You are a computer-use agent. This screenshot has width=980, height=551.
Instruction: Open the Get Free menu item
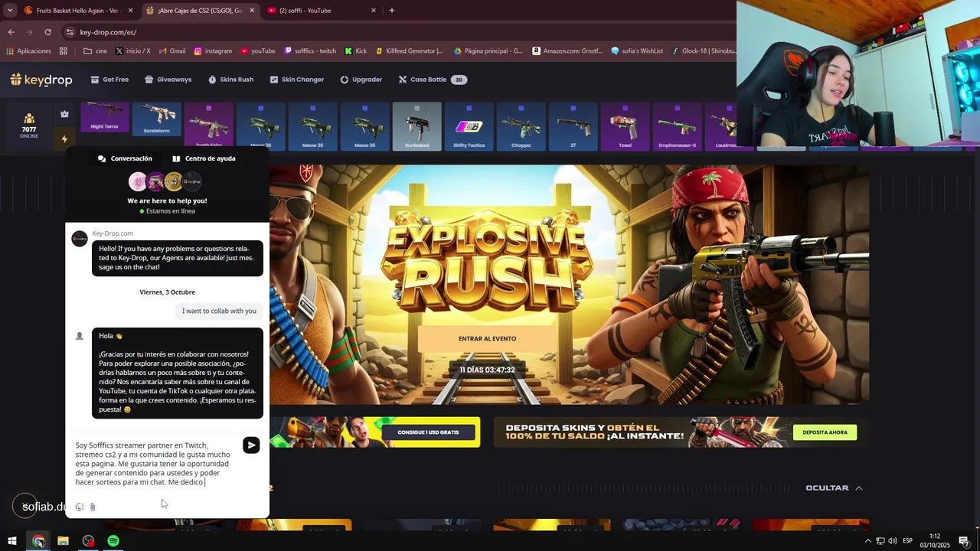pyautogui.click(x=109, y=80)
